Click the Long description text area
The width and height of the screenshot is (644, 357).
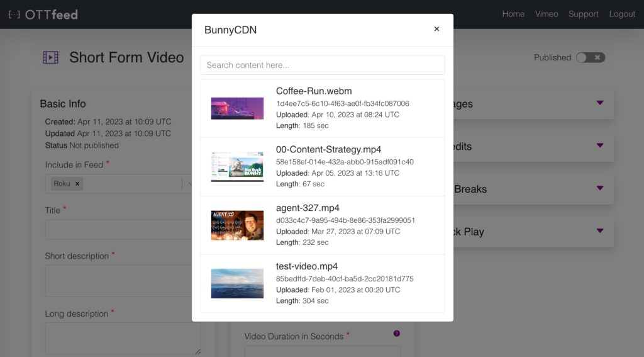(123, 339)
